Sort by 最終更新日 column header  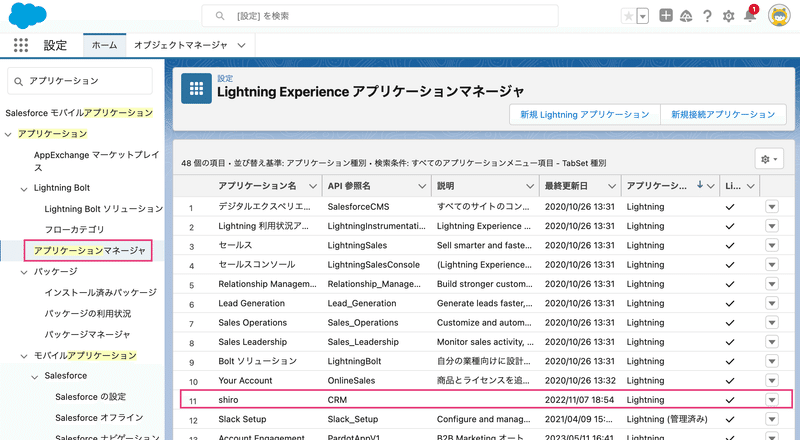point(566,186)
